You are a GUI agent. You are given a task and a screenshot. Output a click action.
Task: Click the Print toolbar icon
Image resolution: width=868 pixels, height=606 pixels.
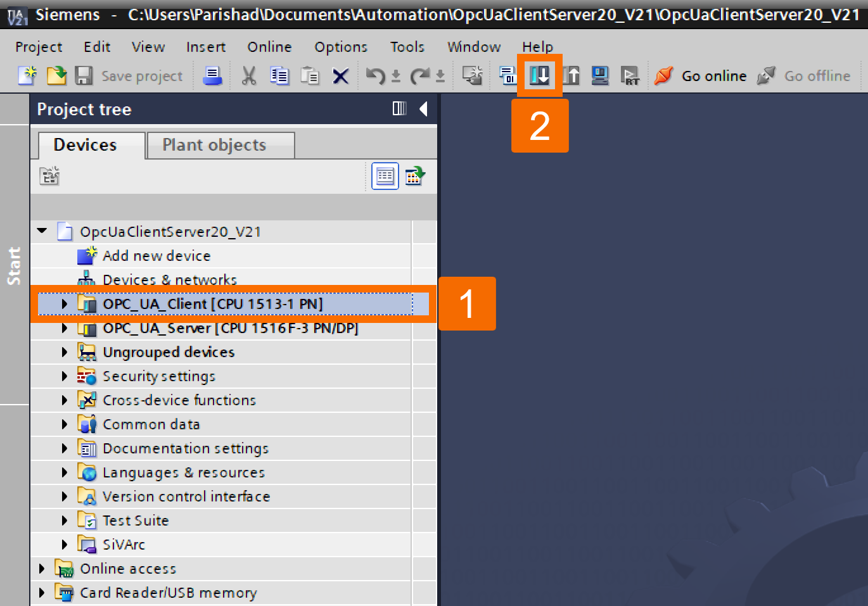click(x=212, y=76)
